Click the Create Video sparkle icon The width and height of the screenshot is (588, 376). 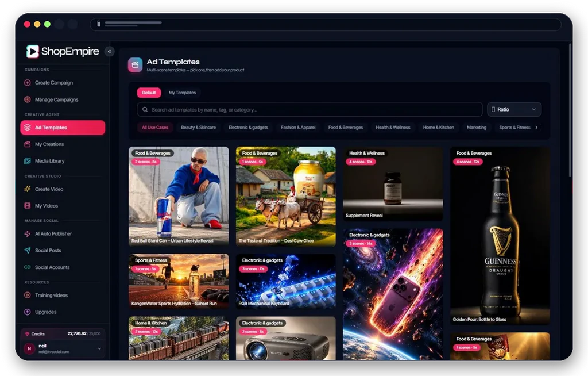[28, 189]
